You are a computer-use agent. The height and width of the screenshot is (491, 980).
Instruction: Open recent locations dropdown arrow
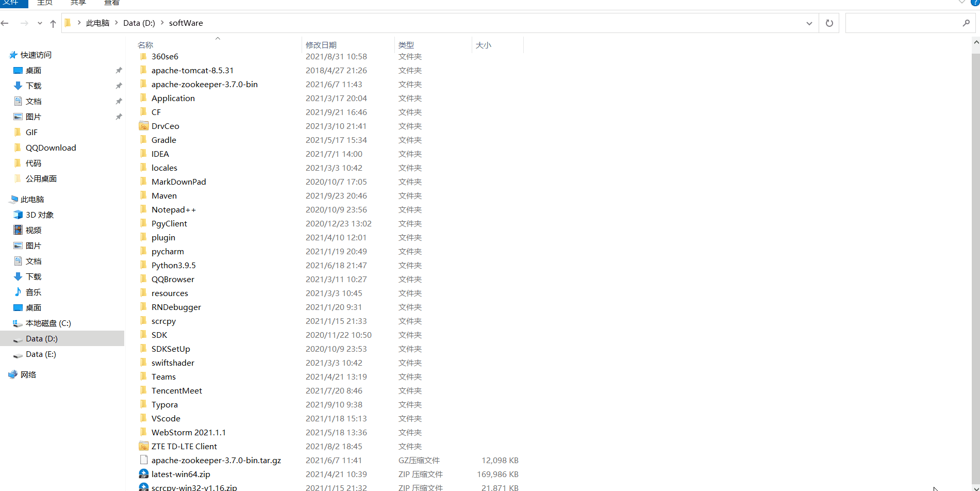coord(40,23)
